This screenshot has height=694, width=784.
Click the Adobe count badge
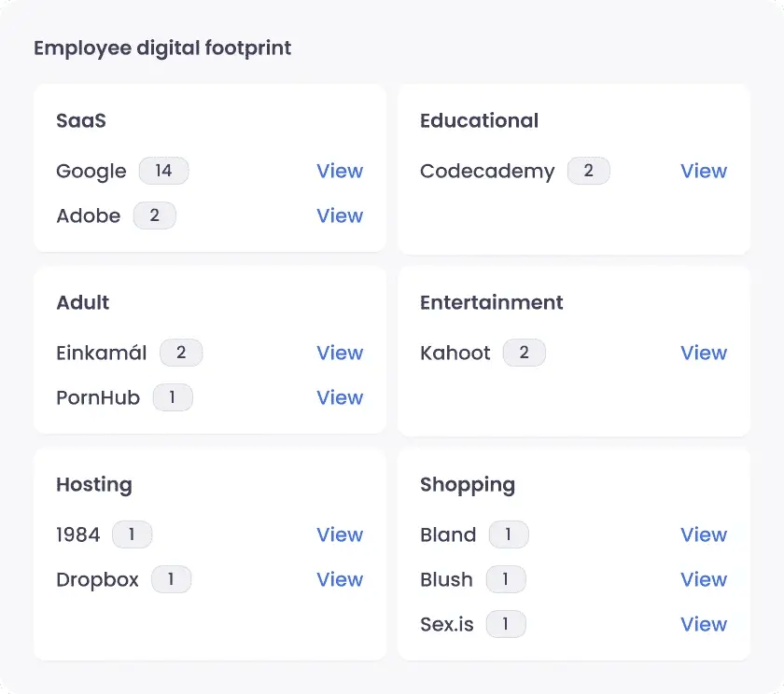154,215
